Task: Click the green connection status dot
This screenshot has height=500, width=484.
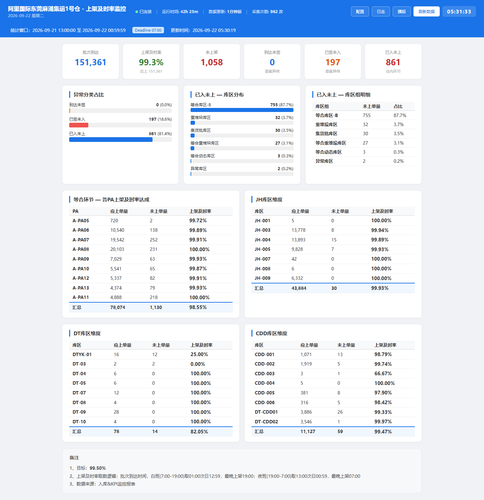Action: pos(137,12)
